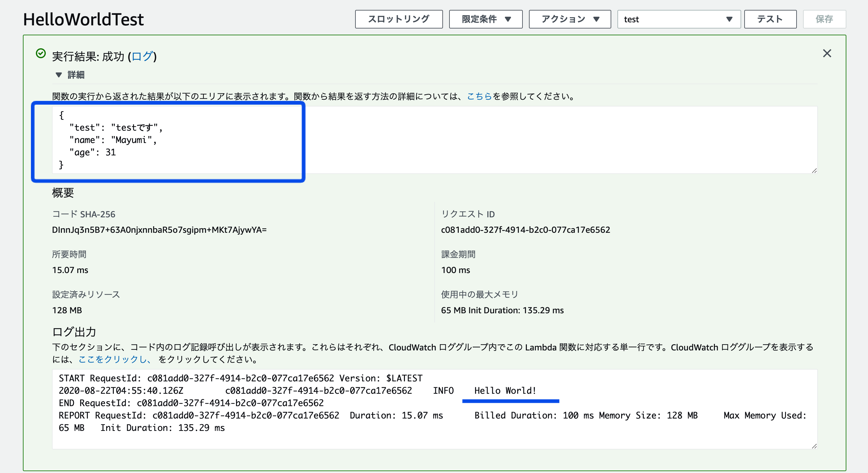The image size is (868, 473).
Task: Click the dropdown arrow on 限定条件 button
Action: pyautogui.click(x=509, y=19)
